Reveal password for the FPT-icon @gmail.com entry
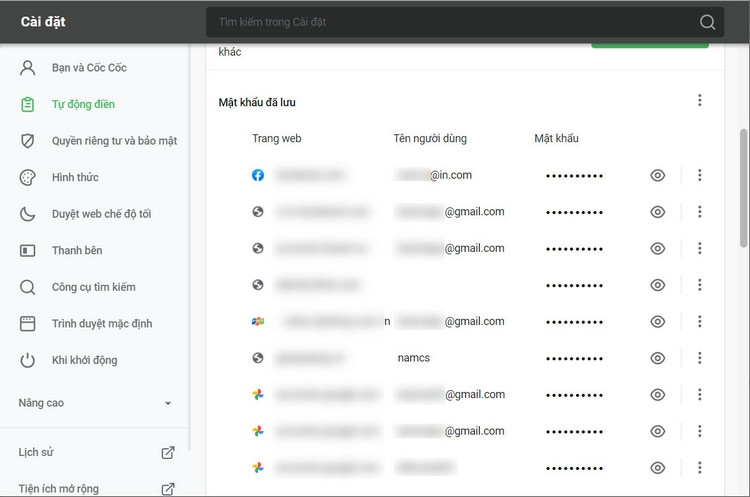Viewport: 750px width, 497px height. (x=658, y=322)
